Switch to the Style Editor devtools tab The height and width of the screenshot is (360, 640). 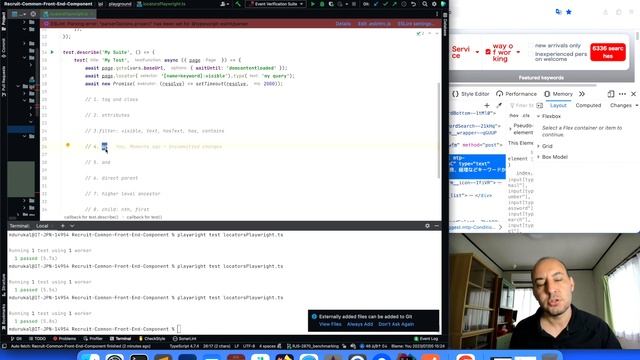coord(471,94)
